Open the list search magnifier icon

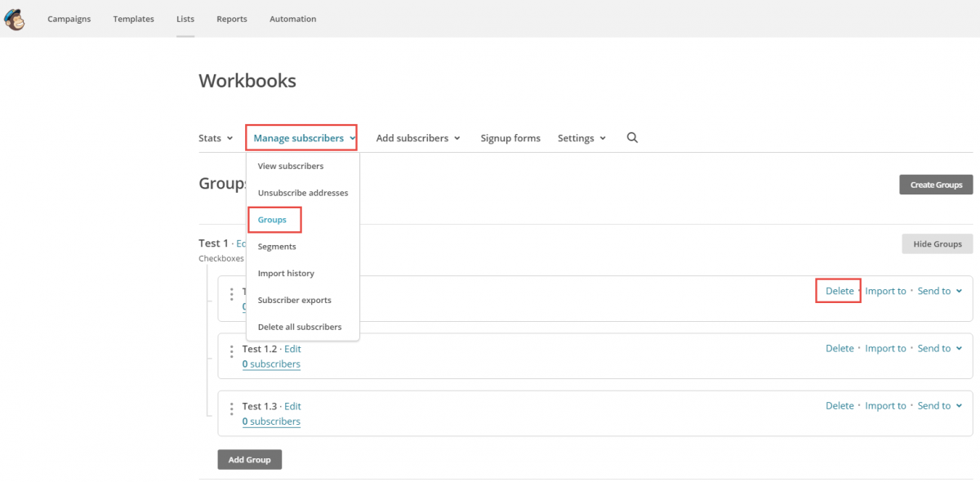[x=632, y=138]
